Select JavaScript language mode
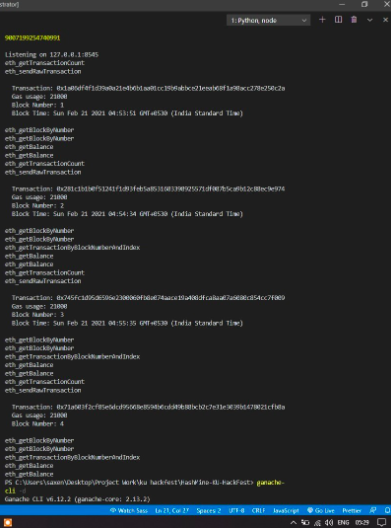The height and width of the screenshot is (528, 391). (x=286, y=510)
